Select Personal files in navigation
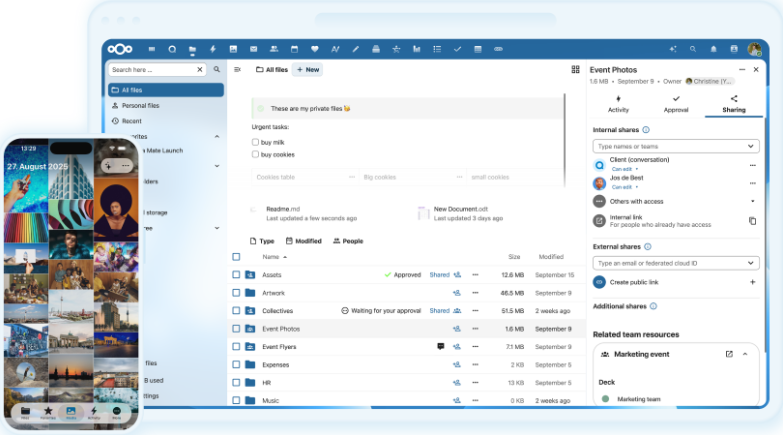The image size is (783, 435). coord(166,105)
